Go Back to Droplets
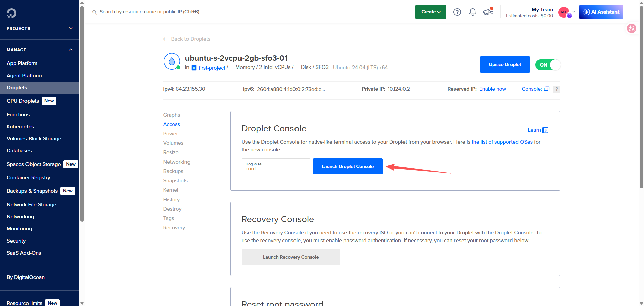Screen dimensions: 644x306 [187, 39]
